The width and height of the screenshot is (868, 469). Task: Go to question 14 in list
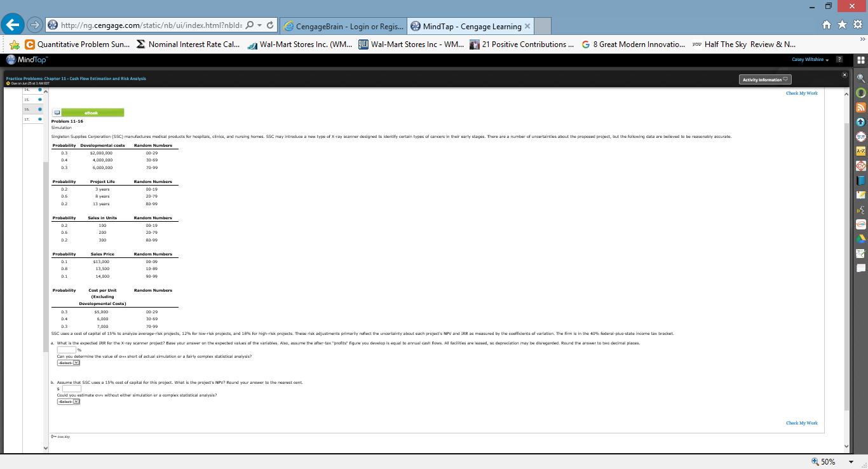coord(32,90)
